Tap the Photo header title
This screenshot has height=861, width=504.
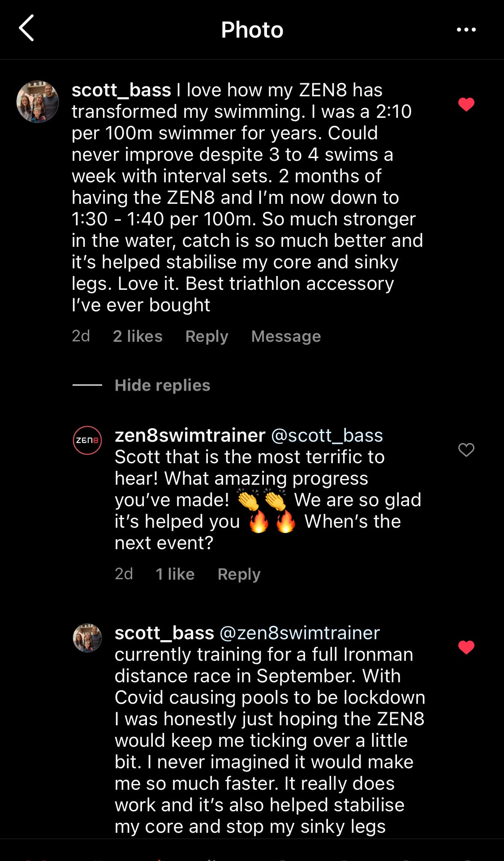point(252,30)
